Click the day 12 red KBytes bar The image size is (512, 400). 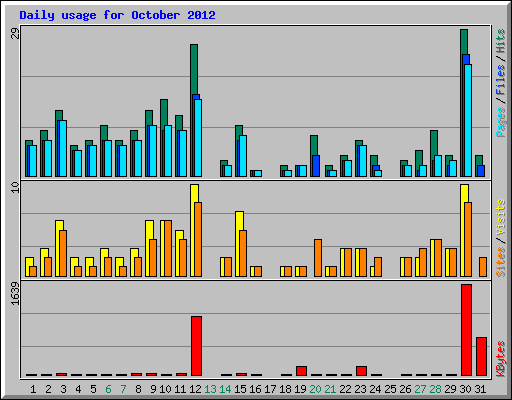(x=196, y=346)
